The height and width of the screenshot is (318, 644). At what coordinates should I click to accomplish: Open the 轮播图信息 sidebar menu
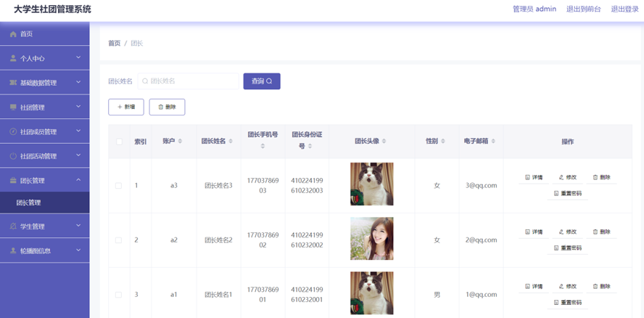pyautogui.click(x=45, y=250)
